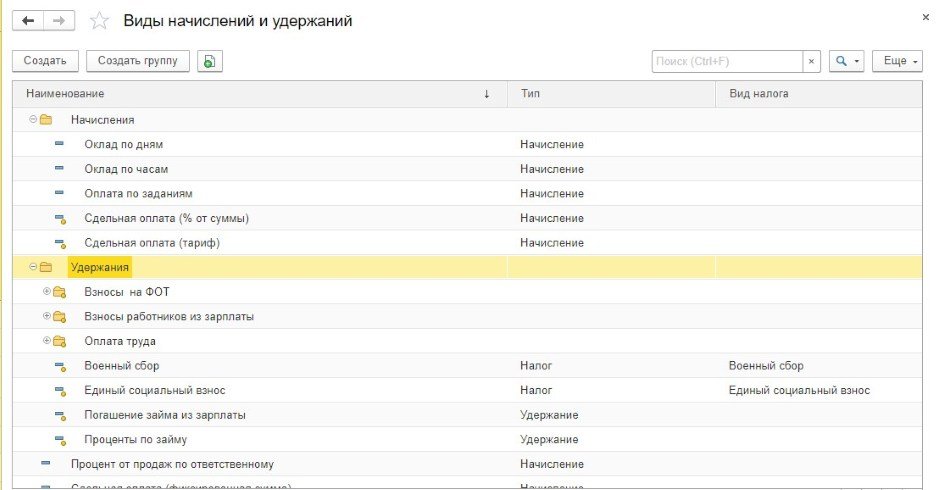Click the icon beside Проценты по займу

click(x=60, y=440)
